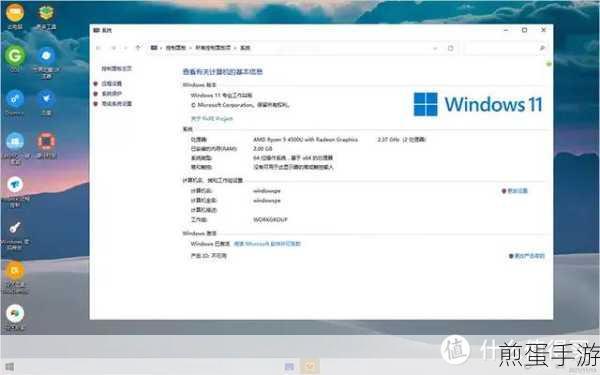Open the green box desktop icon
The image size is (600, 375).
(x=46, y=13)
